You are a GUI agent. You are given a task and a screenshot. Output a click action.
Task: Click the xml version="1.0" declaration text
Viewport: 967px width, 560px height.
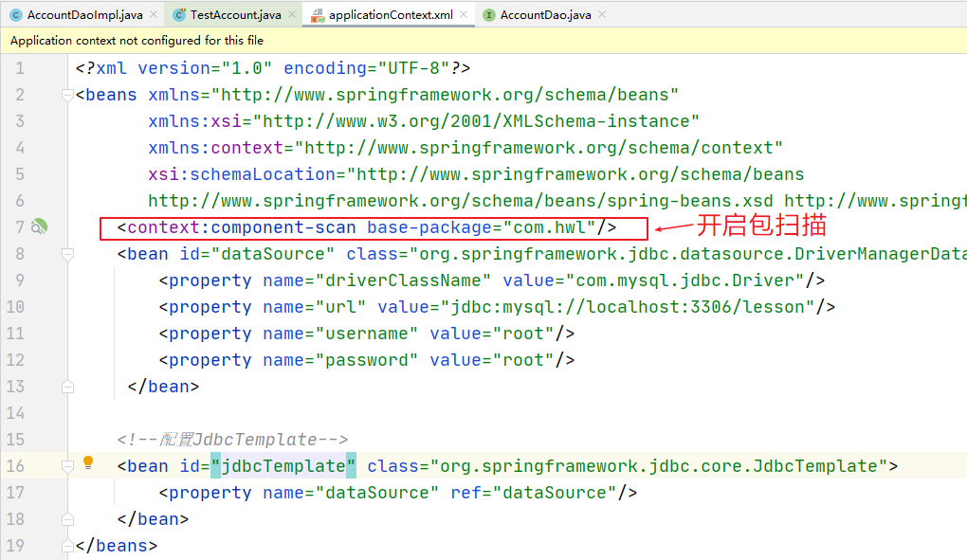pyautogui.click(x=184, y=68)
